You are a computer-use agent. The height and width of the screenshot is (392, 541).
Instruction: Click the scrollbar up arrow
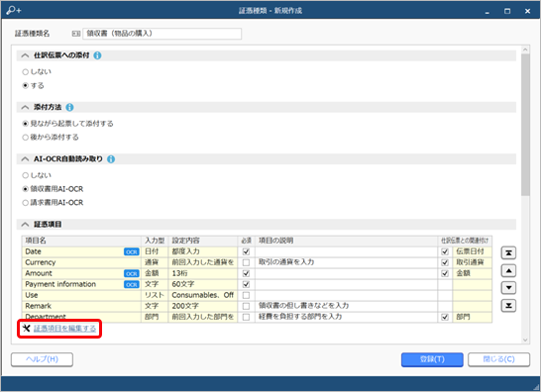[525, 49]
